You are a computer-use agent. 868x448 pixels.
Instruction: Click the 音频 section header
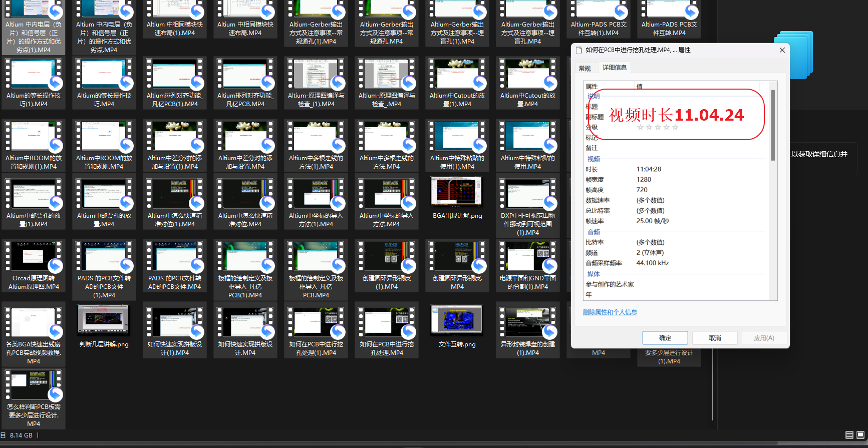594,232
